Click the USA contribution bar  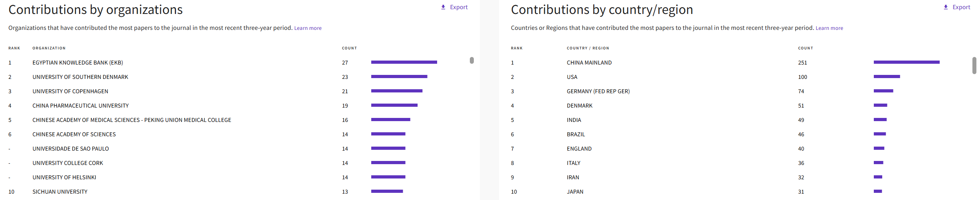(x=887, y=76)
